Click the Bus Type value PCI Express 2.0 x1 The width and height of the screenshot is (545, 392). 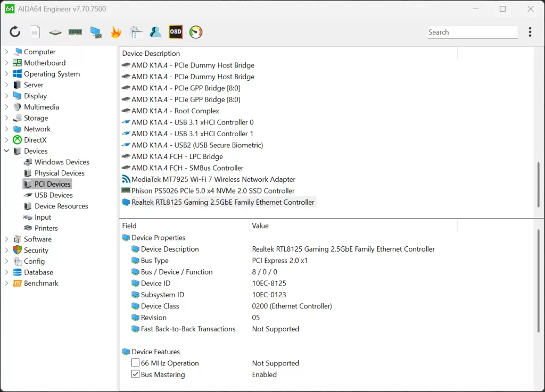click(x=280, y=261)
